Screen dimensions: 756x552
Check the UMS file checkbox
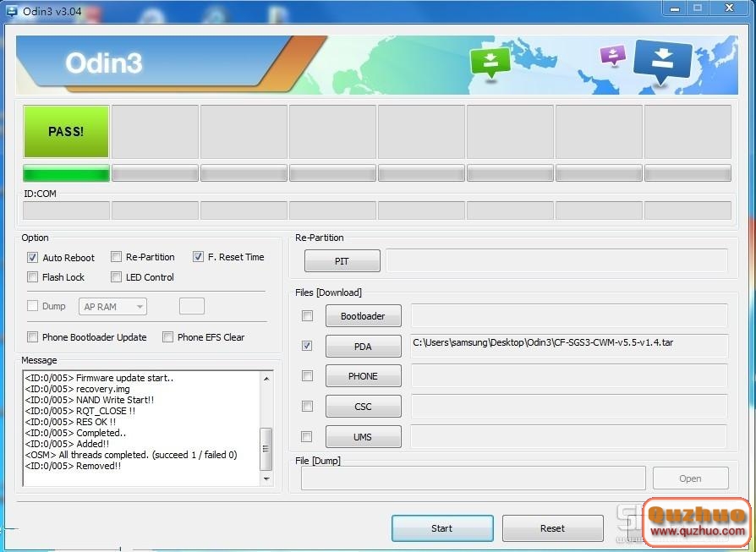[x=306, y=437]
